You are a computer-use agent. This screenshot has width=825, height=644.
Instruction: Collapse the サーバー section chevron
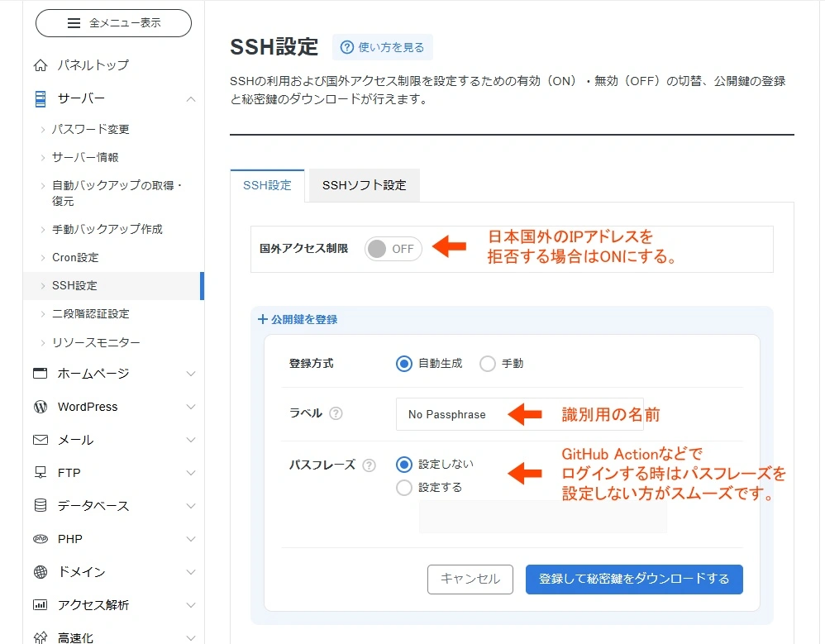coord(191,99)
